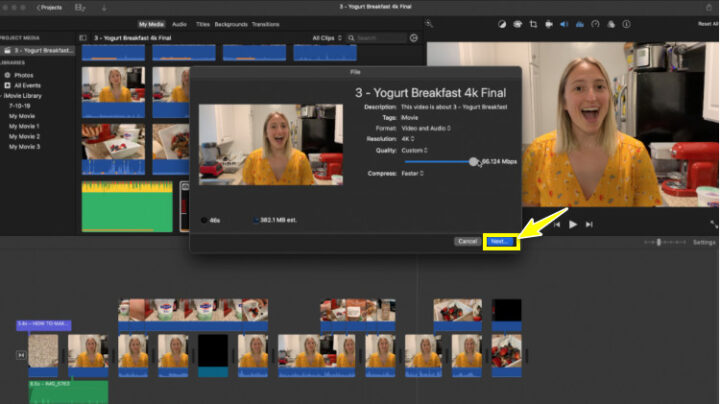Click export preview thumbnail in dialog
This screenshot has height=404, width=720.
(x=270, y=145)
